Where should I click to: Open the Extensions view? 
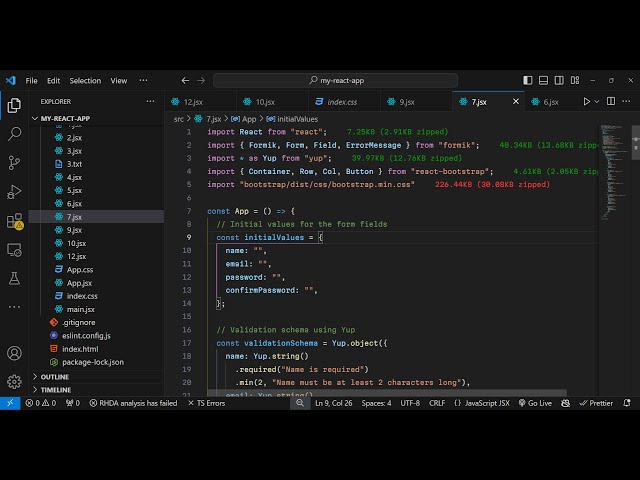coord(14,221)
